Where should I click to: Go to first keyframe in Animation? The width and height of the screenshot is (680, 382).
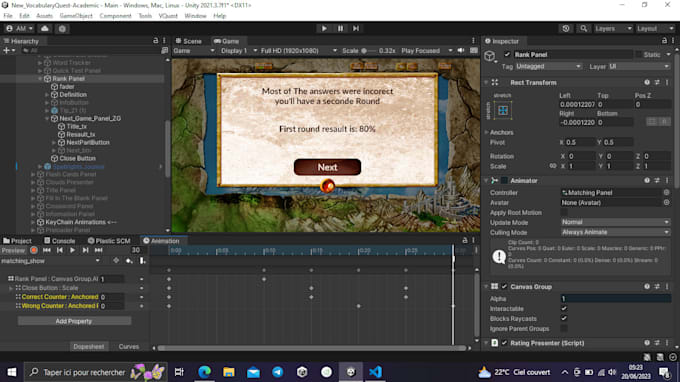tap(46, 250)
